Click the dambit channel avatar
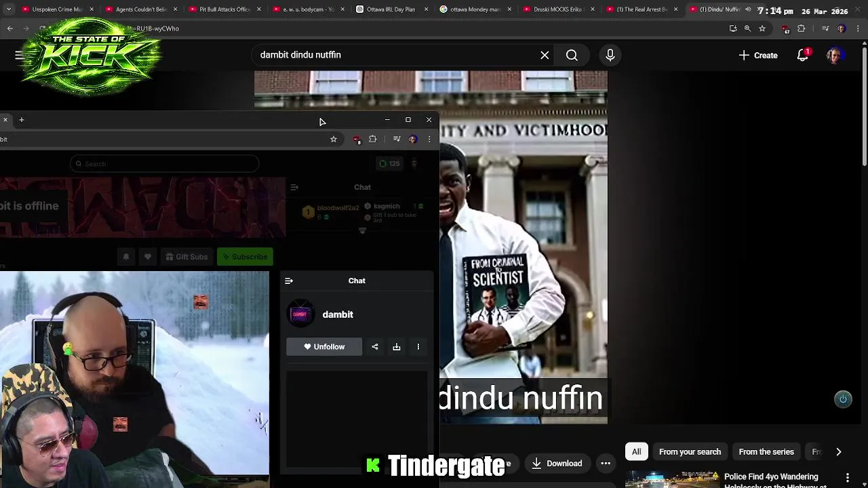The image size is (868, 488). coord(300,314)
